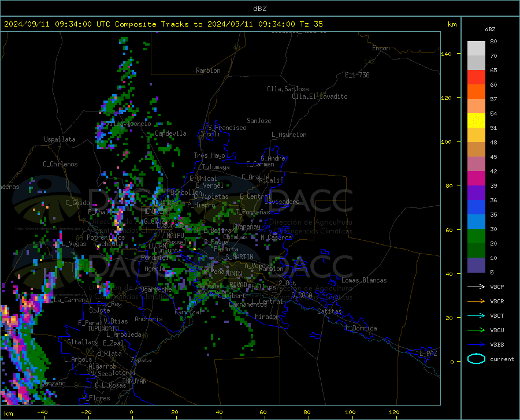520x420 pixels.
Task: Click the Villavicencio place label
Action: pos(129,124)
